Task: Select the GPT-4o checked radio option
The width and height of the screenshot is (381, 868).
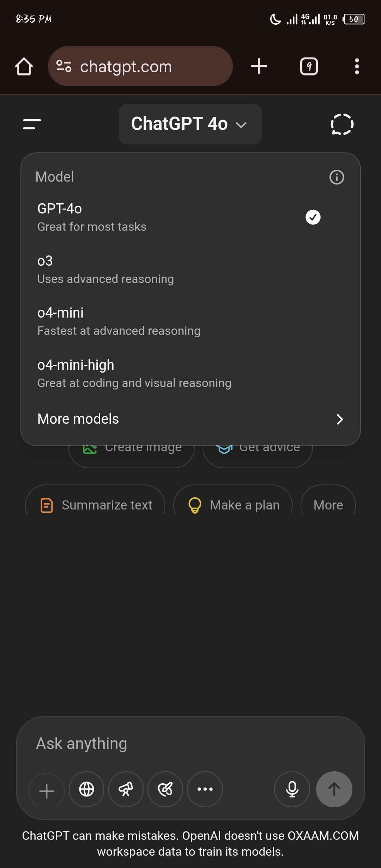Action: coord(313,217)
